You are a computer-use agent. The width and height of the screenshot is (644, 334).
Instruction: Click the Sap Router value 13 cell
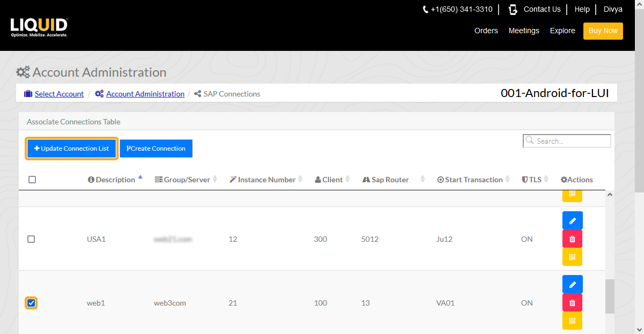(x=365, y=303)
